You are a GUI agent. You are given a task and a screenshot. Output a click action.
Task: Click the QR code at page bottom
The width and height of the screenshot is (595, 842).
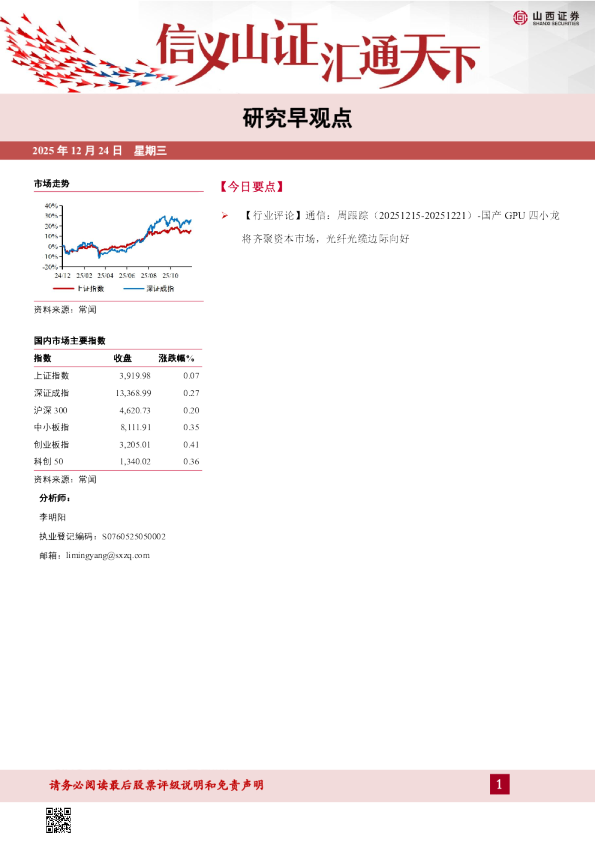pos(58,820)
